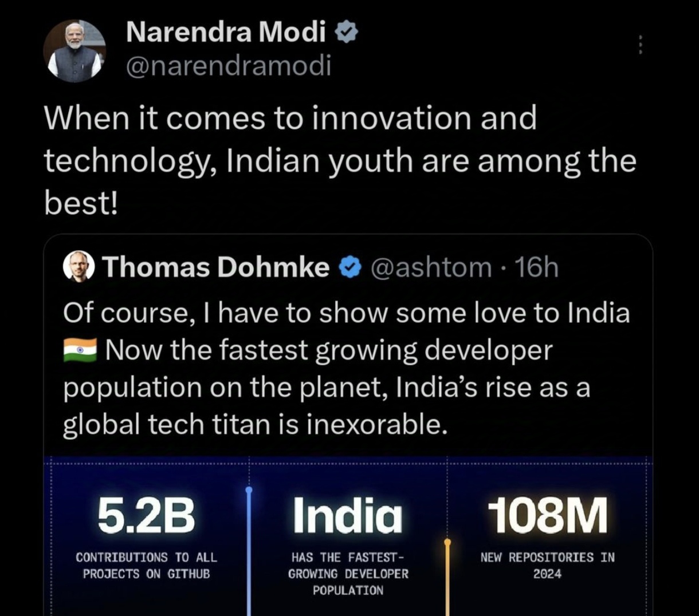Click the 'New repositories in 2024' caption

pyautogui.click(x=547, y=565)
